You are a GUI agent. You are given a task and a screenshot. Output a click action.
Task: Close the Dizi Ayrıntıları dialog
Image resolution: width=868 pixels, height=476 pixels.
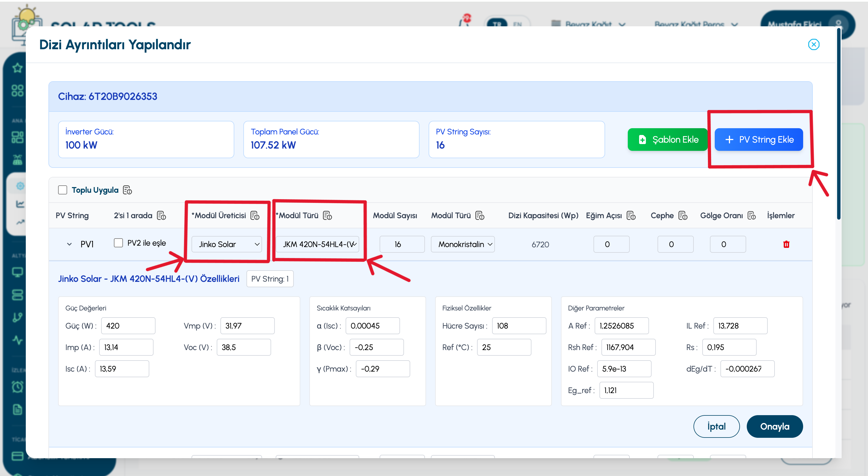click(813, 44)
